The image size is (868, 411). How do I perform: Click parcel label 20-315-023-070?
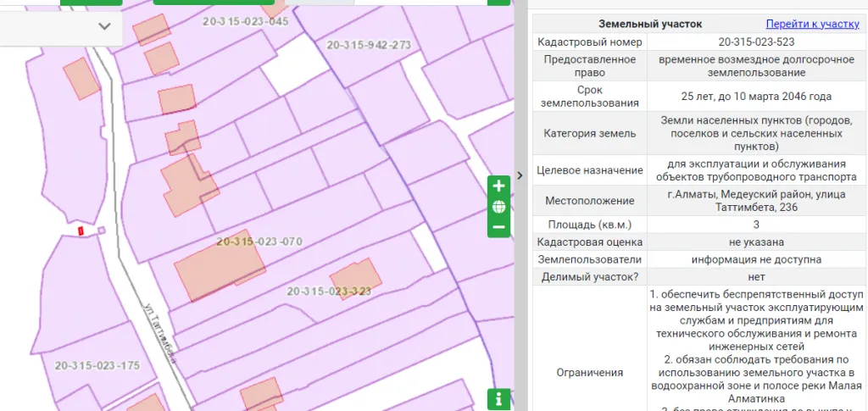coord(259,242)
